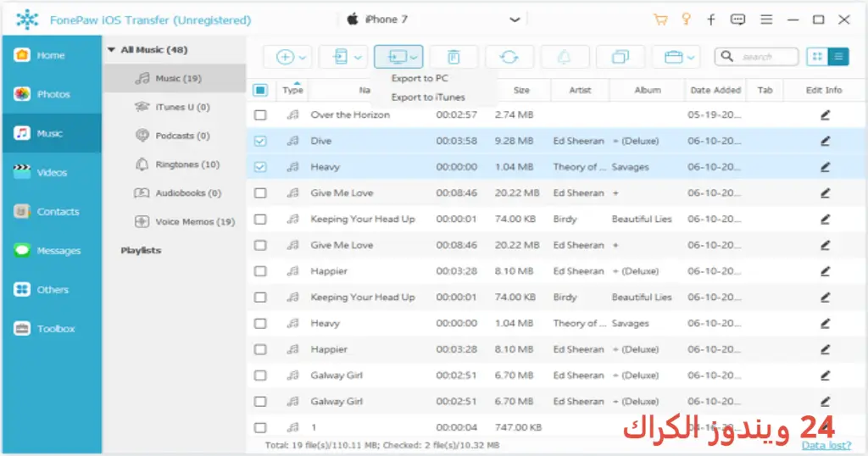This screenshot has height=456, width=868.
Task: Switch to list view
Action: pyautogui.click(x=838, y=57)
